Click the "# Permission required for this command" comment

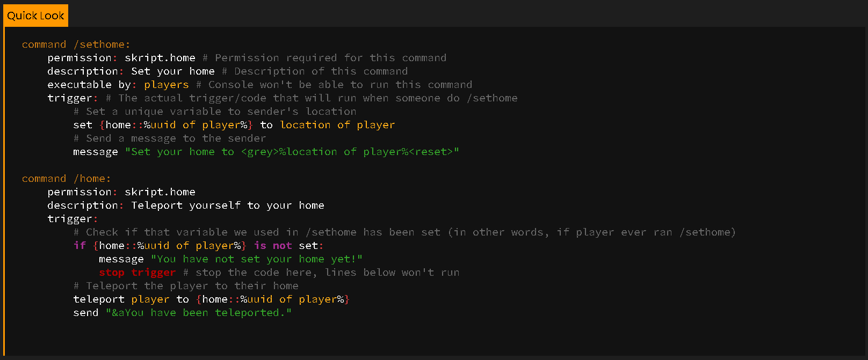(x=324, y=58)
